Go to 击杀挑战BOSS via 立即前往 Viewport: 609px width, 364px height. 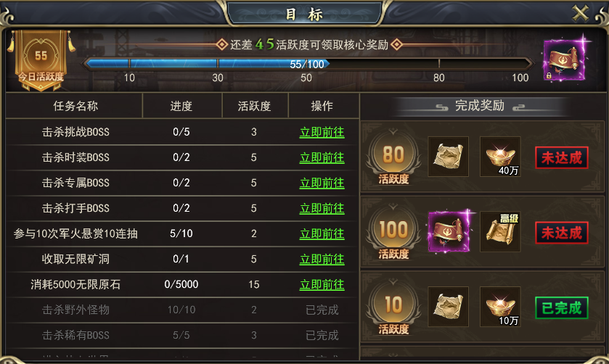click(x=322, y=132)
